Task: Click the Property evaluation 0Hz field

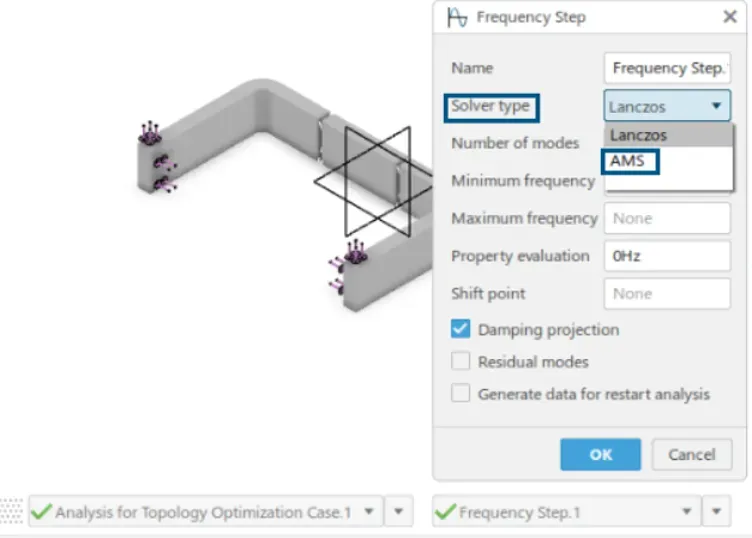Action: (667, 256)
